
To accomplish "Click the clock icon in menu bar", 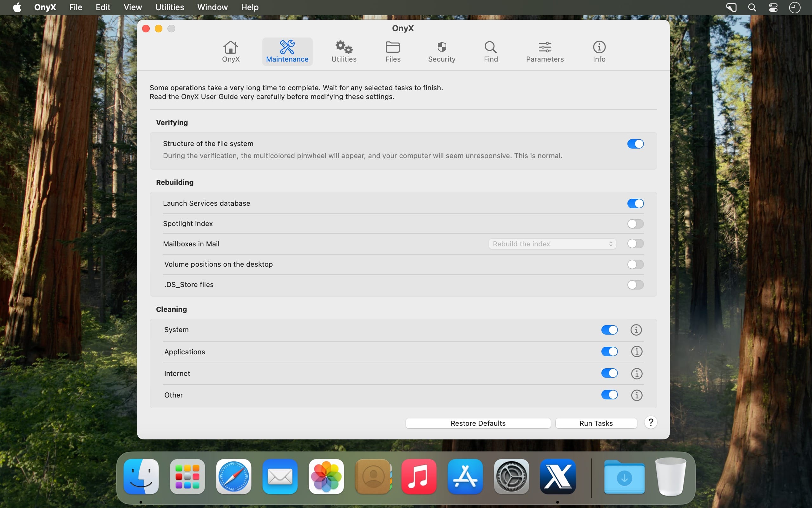I will 795,7.
